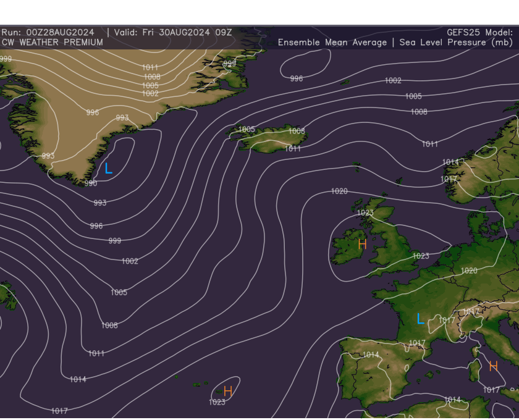The image size is (519, 420).
Task: Click the 1017 label below the Sardinia H marker
Action: point(491,390)
